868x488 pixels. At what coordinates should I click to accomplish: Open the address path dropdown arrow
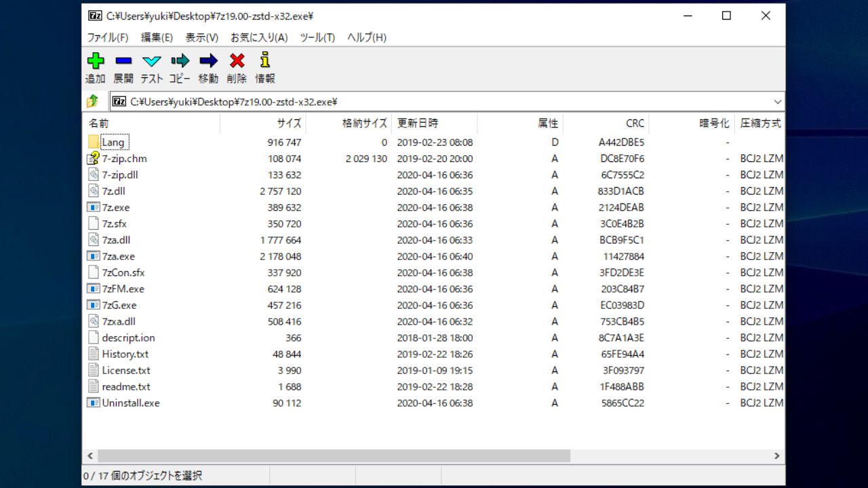(777, 102)
